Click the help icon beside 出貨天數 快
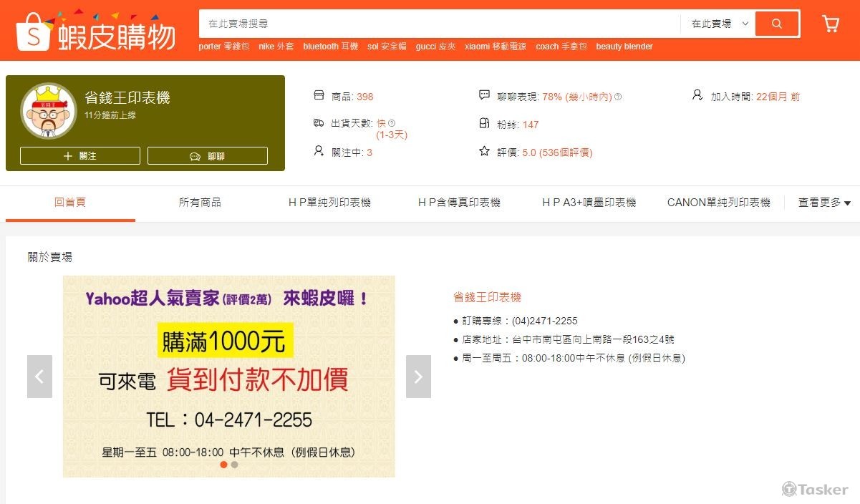860x504 pixels. tap(392, 123)
